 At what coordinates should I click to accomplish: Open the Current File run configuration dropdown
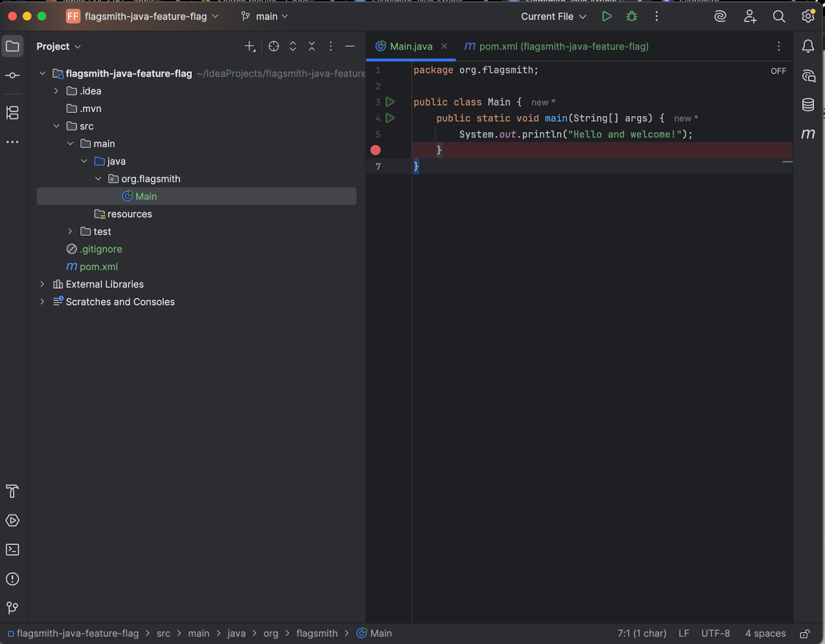(554, 16)
